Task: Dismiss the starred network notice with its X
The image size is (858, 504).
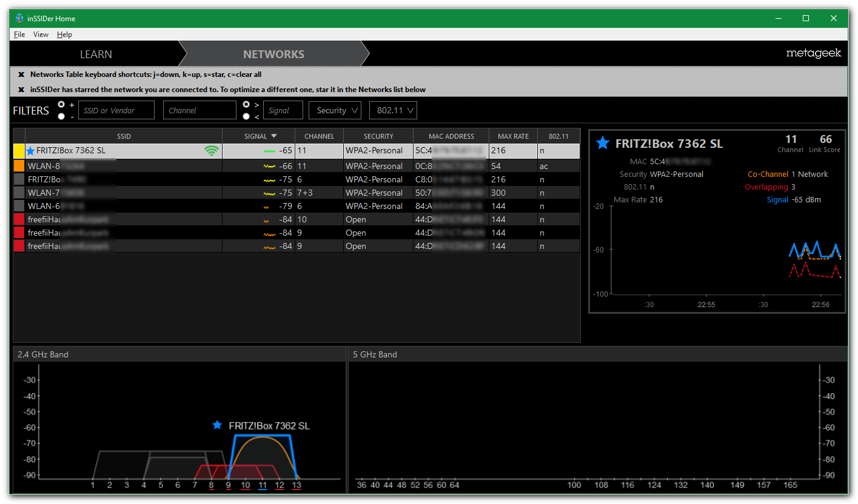Action: pyautogui.click(x=21, y=90)
